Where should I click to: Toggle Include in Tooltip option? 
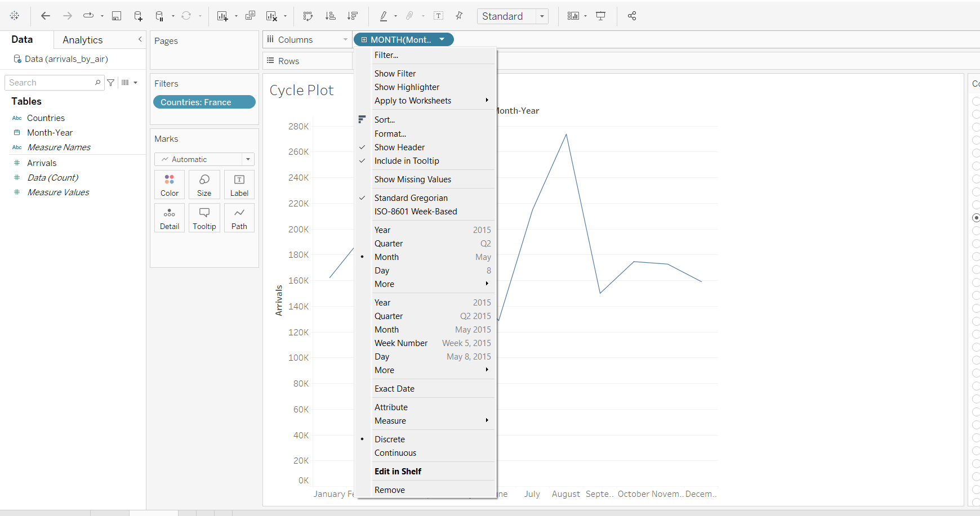point(406,161)
